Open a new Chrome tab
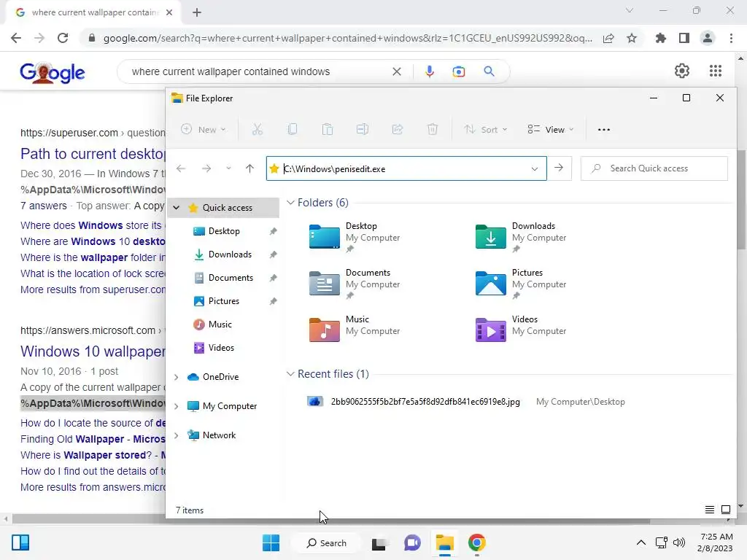747x560 pixels. tap(197, 12)
